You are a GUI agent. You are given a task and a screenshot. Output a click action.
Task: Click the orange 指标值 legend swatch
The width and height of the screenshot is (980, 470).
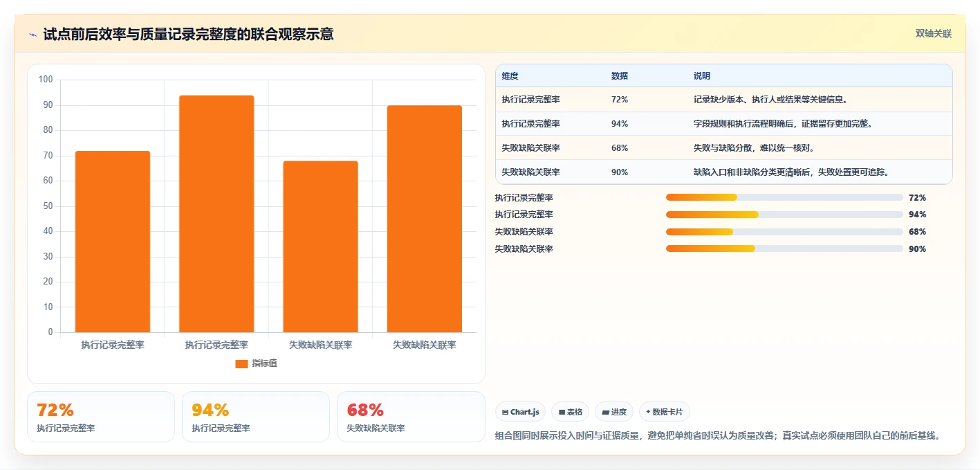pos(241,363)
